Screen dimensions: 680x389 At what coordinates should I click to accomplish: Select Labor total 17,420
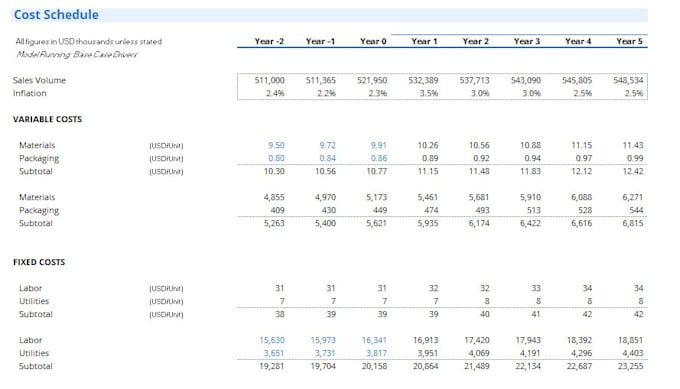[x=477, y=340]
